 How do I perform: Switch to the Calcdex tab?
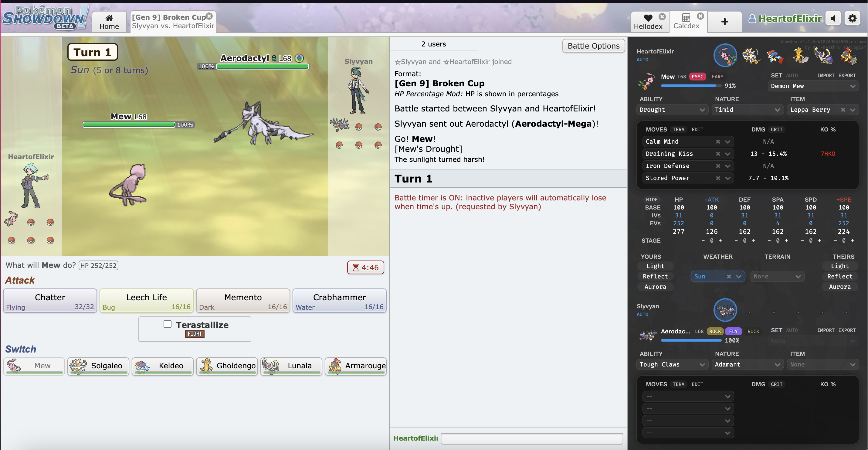click(686, 22)
